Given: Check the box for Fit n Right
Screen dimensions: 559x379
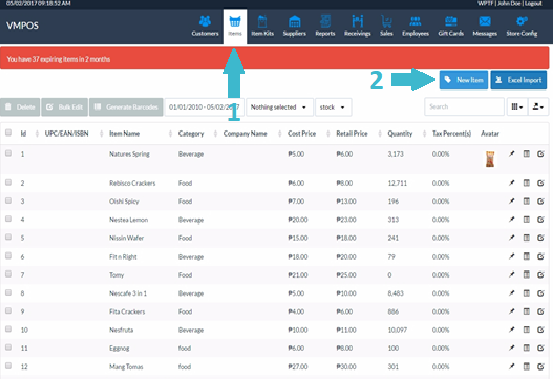Looking at the screenshot, I should (x=8, y=256).
